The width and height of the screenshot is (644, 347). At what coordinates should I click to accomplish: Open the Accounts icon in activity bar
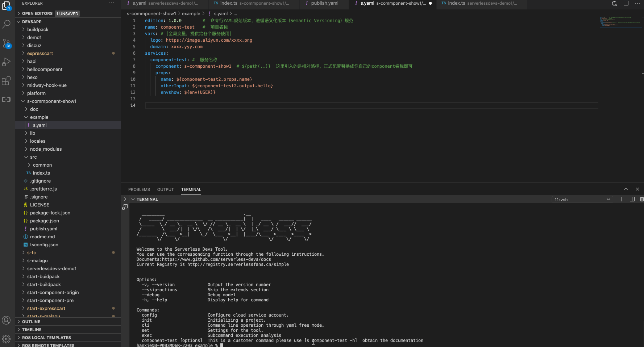click(7, 320)
